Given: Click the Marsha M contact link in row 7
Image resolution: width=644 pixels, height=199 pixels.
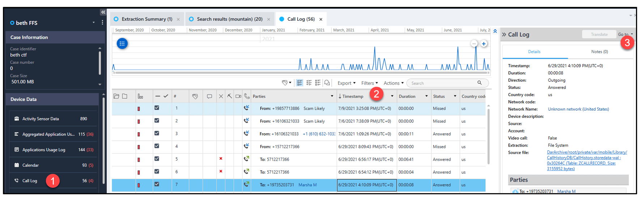Looking at the screenshot, I should pos(307,185).
